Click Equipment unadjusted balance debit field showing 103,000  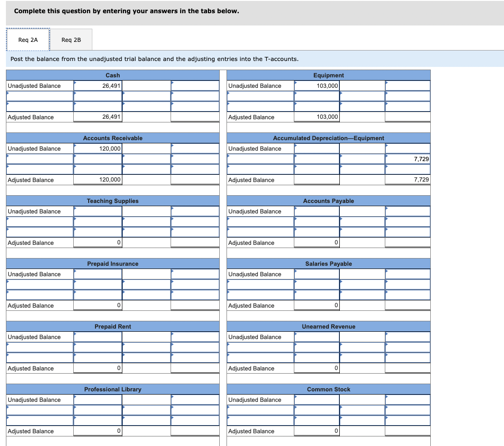(317, 86)
